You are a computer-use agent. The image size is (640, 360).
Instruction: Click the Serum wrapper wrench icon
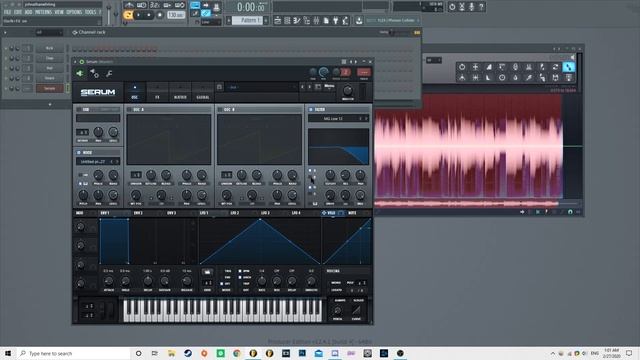(x=109, y=74)
